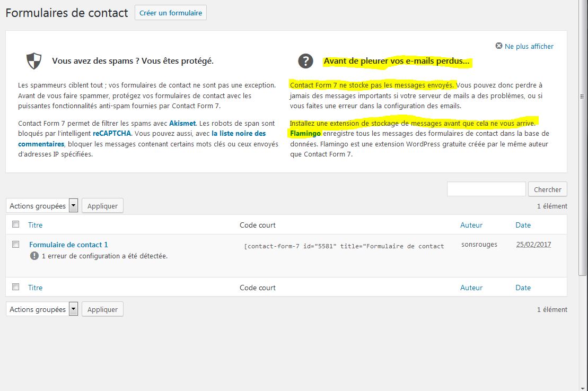
Task: Click the date 25/02/2017
Action: point(533,244)
